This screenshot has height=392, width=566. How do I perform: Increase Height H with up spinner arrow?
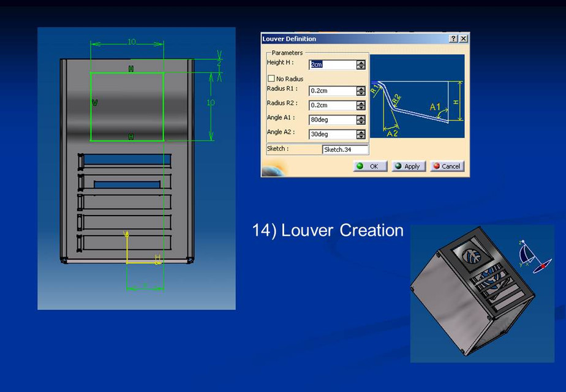[x=361, y=62]
